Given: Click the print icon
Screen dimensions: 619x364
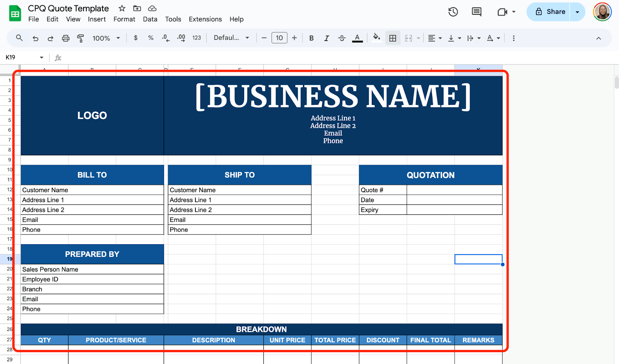Looking at the screenshot, I should click(x=66, y=38).
